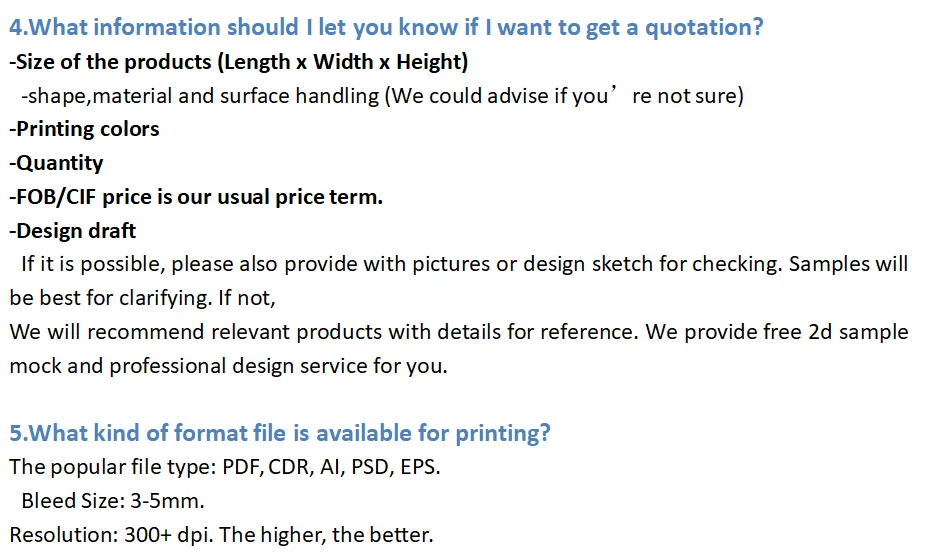This screenshot has width=946, height=556.
Task: Click the "Bleed Size: 3-5mm." line
Action: tap(113, 501)
